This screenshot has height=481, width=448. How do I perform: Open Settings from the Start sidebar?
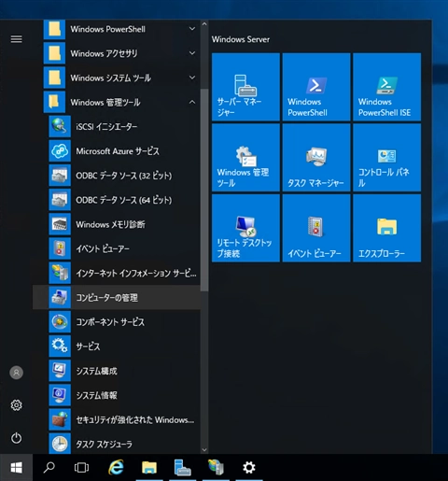click(x=17, y=405)
